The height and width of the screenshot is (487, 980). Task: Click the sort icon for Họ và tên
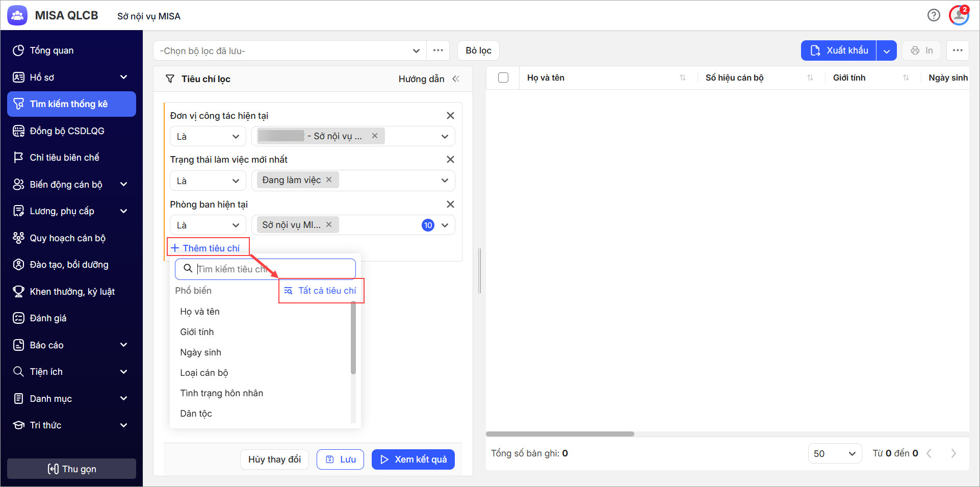click(x=682, y=78)
